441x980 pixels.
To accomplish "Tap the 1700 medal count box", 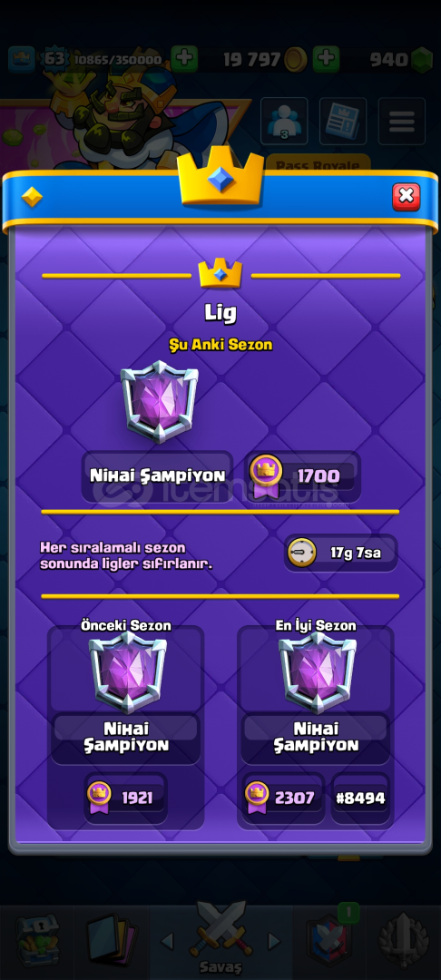I will click(304, 476).
